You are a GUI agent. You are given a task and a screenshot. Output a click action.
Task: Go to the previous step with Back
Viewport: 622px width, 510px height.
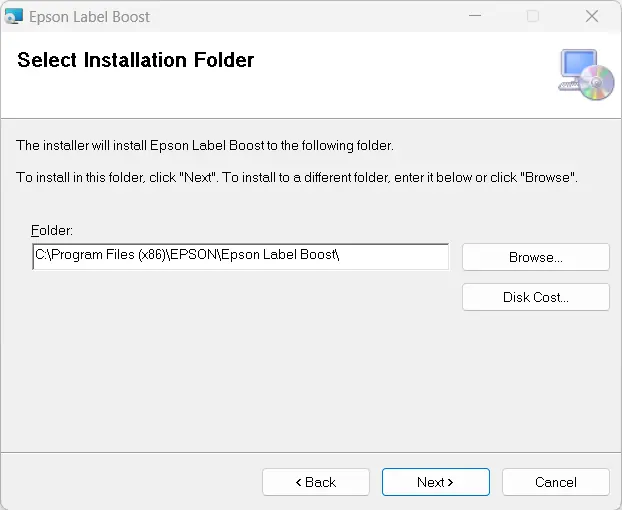pos(316,482)
